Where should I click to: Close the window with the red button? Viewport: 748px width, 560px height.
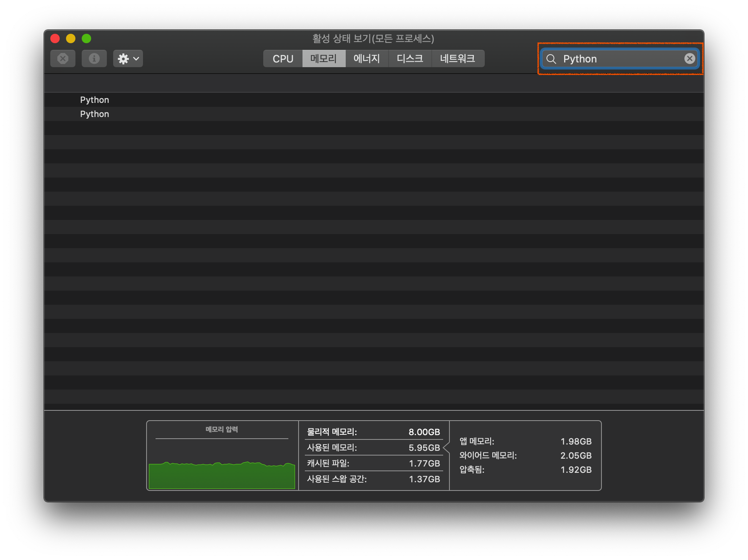tap(55, 38)
